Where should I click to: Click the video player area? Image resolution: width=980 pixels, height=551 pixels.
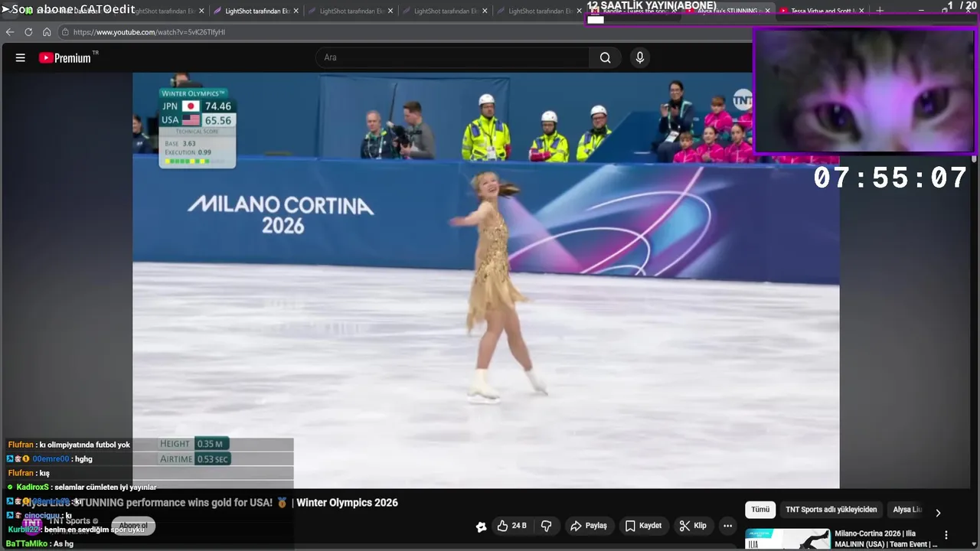[x=485, y=280]
